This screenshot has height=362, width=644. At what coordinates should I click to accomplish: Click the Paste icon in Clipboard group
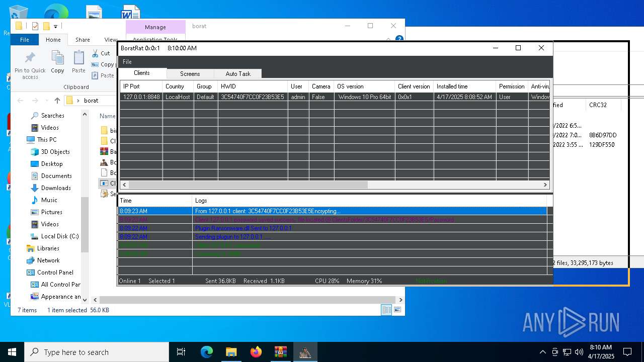78,63
